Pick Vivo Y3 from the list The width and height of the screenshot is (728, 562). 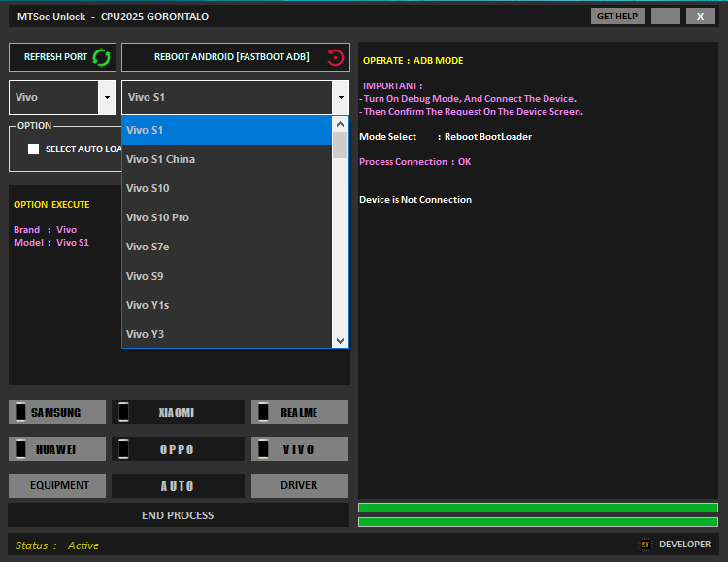click(227, 334)
